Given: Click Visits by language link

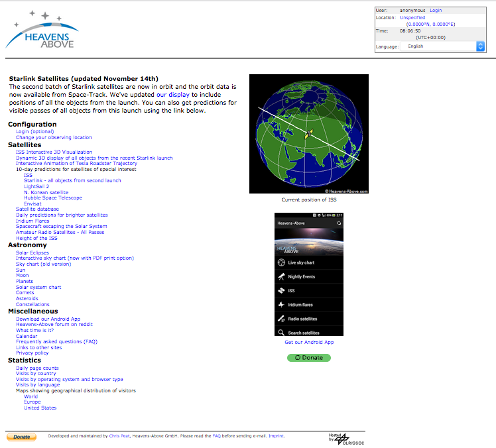Looking at the screenshot, I should coord(38,385).
